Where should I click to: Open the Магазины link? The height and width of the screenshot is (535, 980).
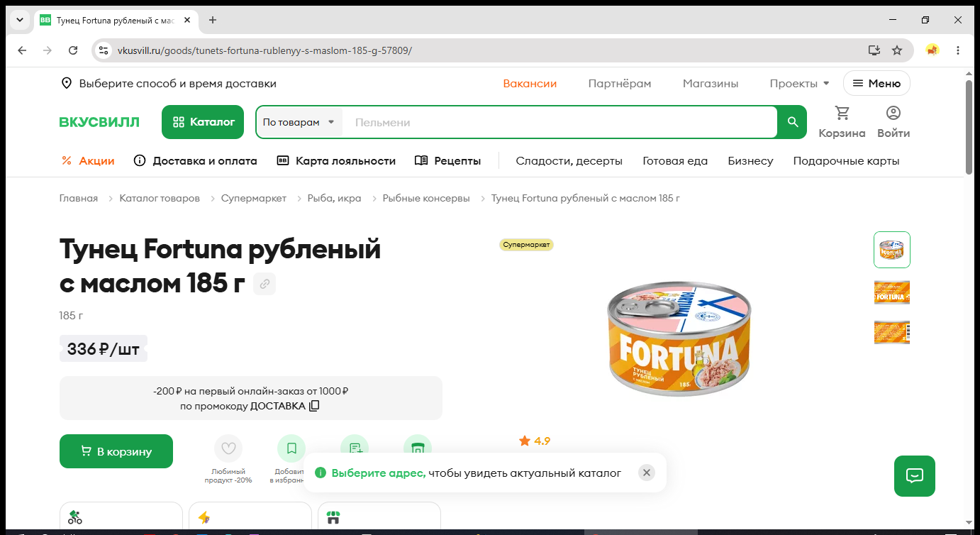coord(711,84)
